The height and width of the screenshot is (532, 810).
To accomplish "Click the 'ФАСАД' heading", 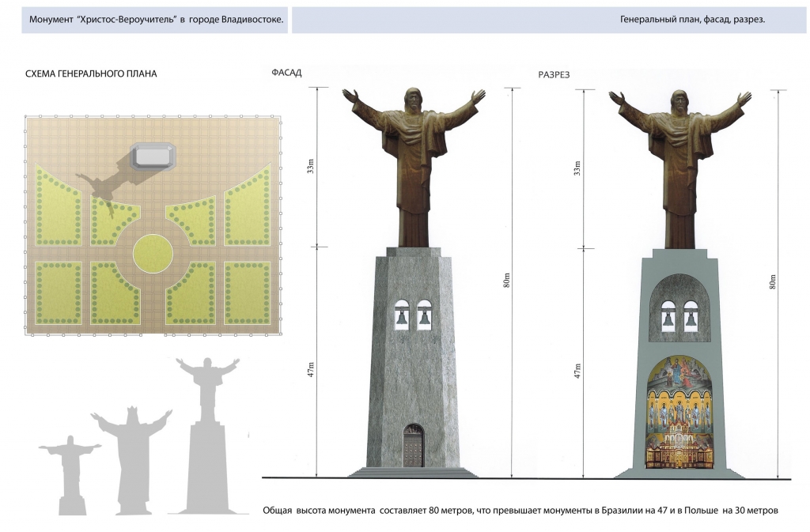I will [x=286, y=73].
